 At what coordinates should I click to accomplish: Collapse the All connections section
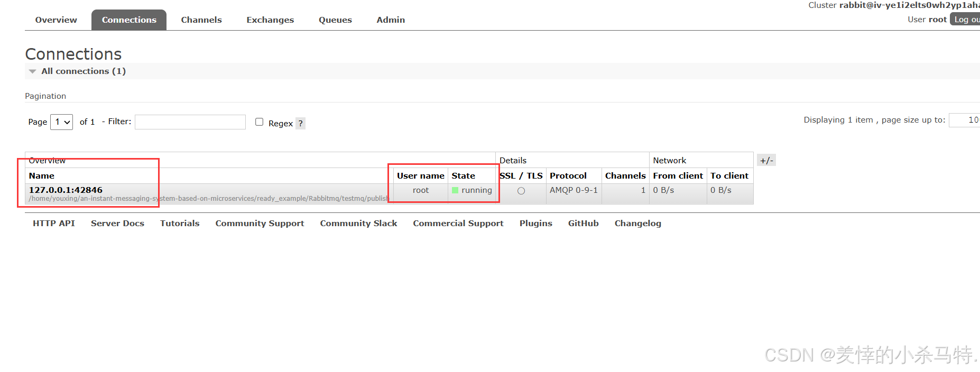[33, 71]
